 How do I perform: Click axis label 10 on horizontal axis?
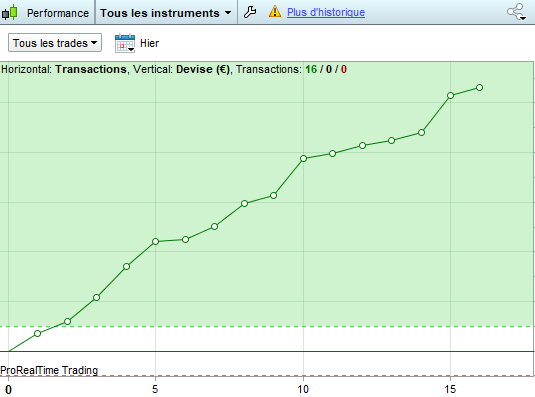(303, 389)
